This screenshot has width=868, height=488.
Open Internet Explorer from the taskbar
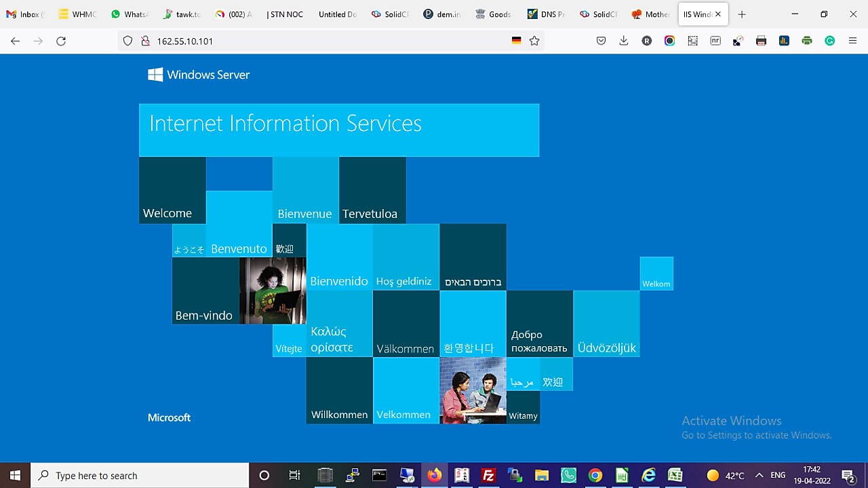click(x=648, y=475)
